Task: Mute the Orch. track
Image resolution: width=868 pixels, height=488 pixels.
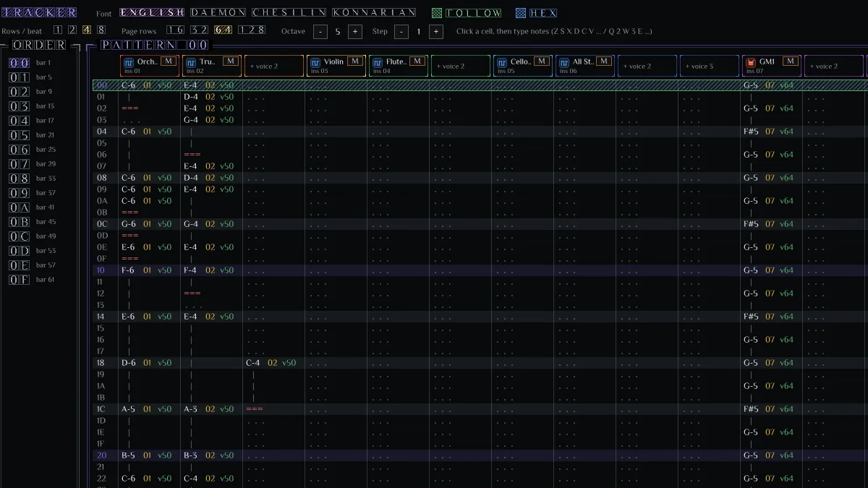Action: [x=169, y=61]
